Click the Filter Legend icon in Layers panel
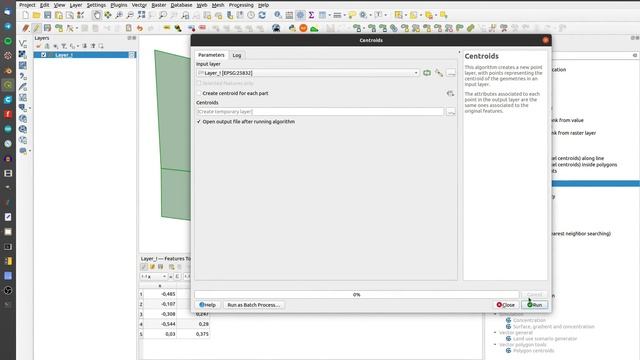 tap(64, 46)
